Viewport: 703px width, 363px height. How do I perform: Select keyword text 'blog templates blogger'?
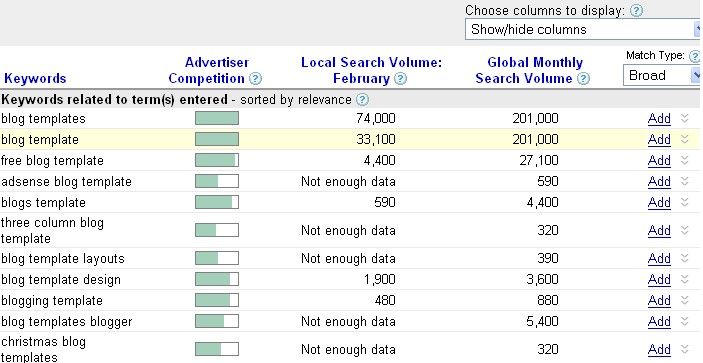67,322
